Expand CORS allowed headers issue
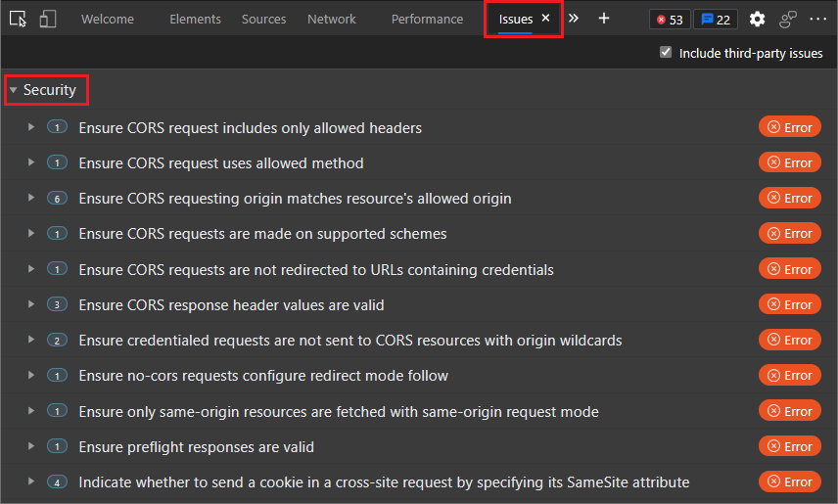The height and width of the screenshot is (504, 838). (31, 127)
